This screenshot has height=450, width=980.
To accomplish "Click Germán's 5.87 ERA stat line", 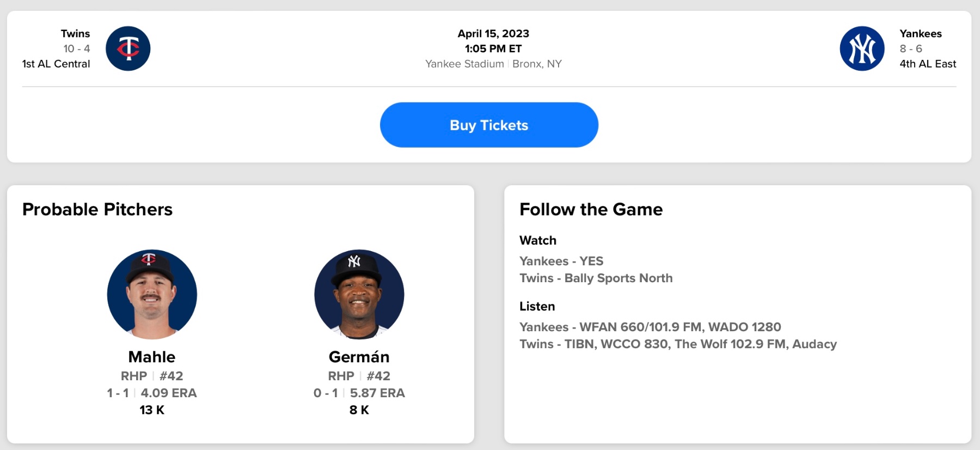I will click(377, 393).
